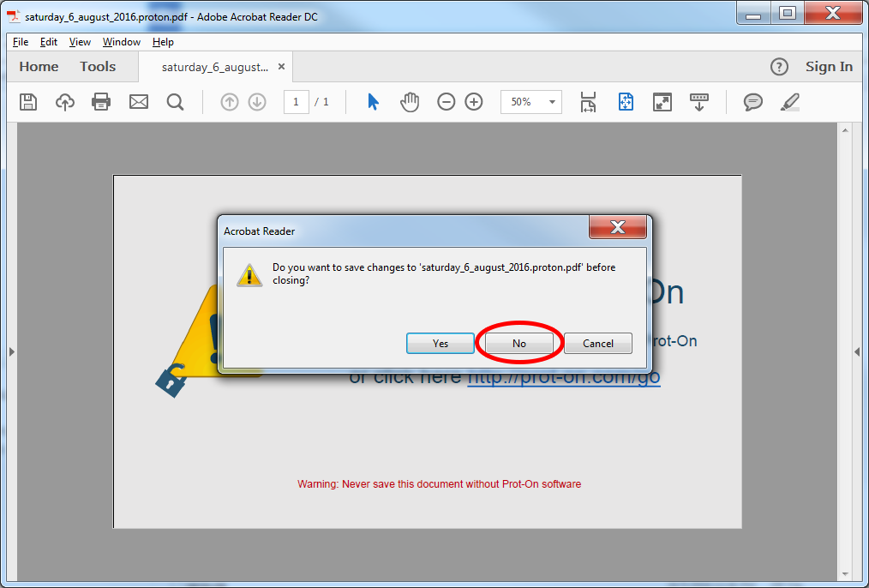Open the View menu

(80, 42)
